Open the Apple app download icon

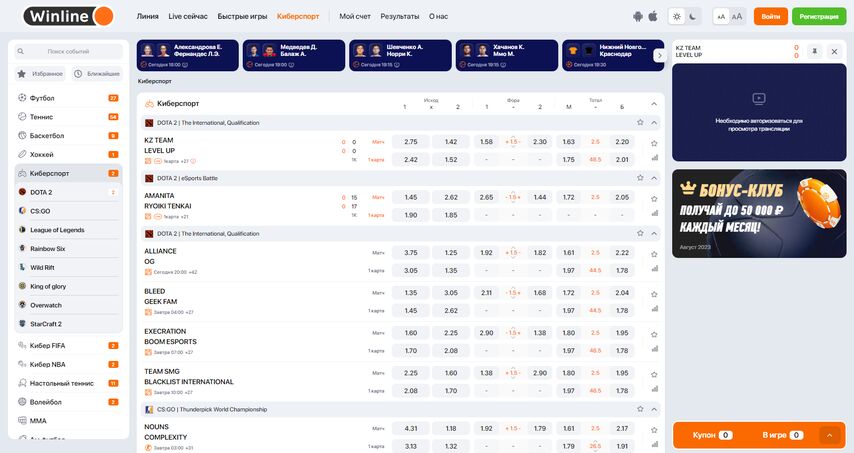(x=652, y=16)
